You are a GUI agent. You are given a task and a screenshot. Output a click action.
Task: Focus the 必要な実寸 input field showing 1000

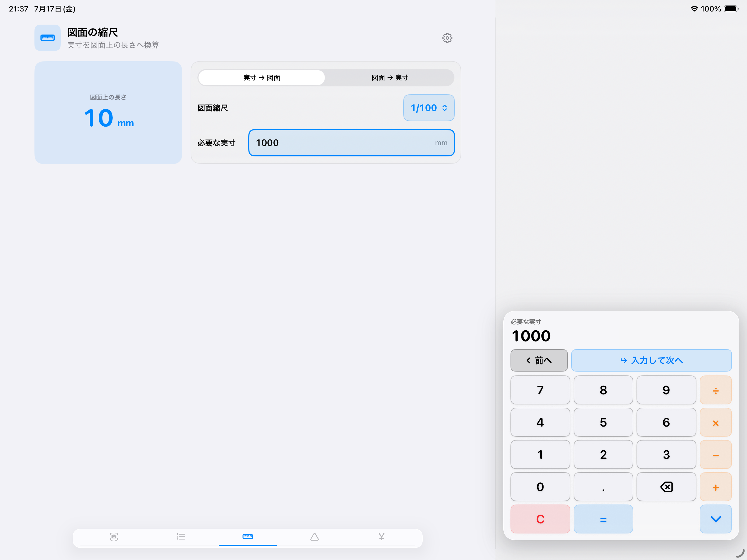351,143
